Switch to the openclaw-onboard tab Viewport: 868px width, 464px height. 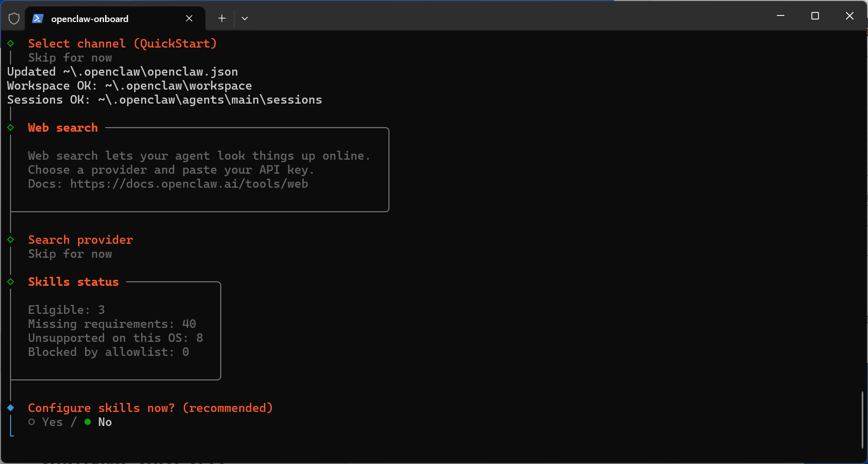tap(115, 19)
